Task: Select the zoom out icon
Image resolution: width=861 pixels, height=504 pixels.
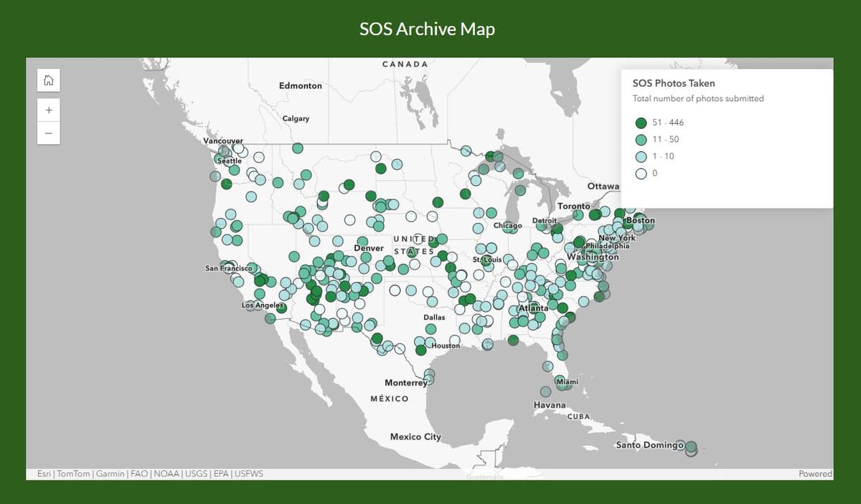Action: click(x=48, y=133)
